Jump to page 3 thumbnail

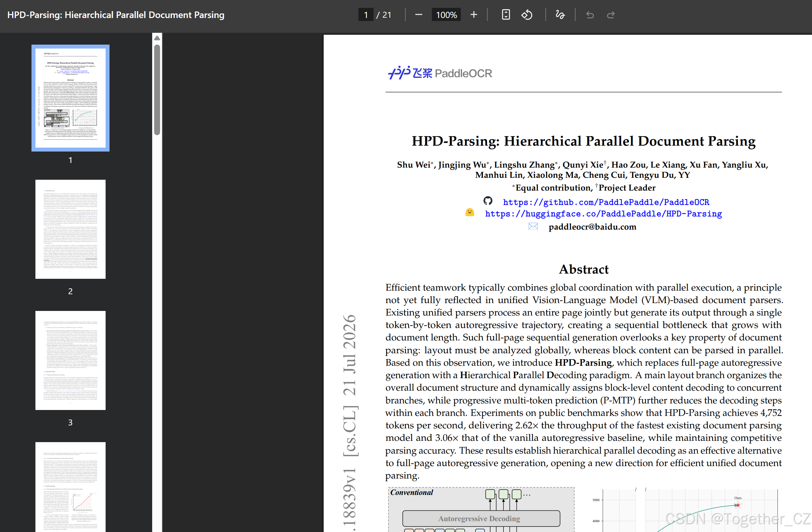click(x=70, y=360)
